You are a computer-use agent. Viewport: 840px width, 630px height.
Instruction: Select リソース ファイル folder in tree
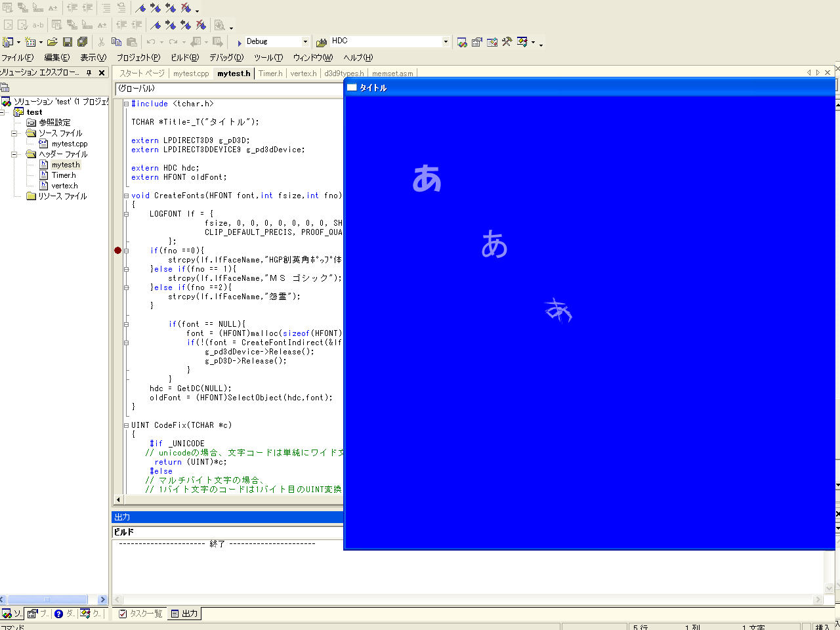62,196
